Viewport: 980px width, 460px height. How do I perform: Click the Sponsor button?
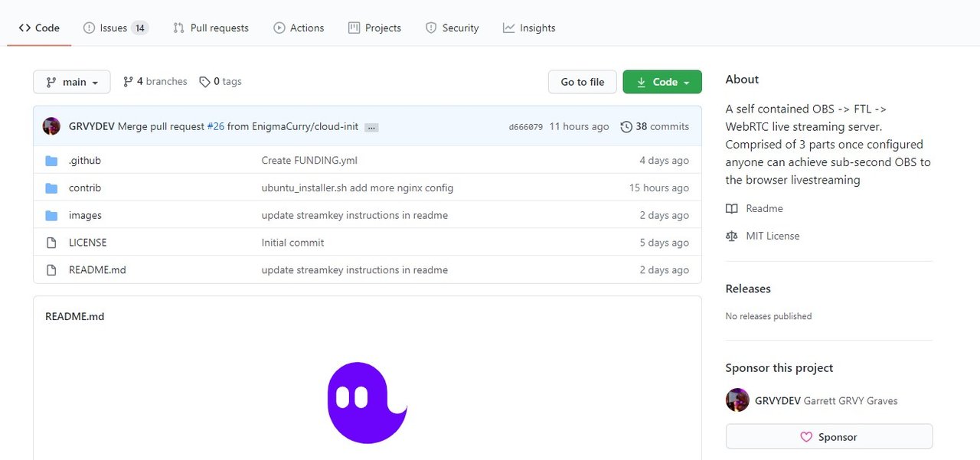[829, 436]
